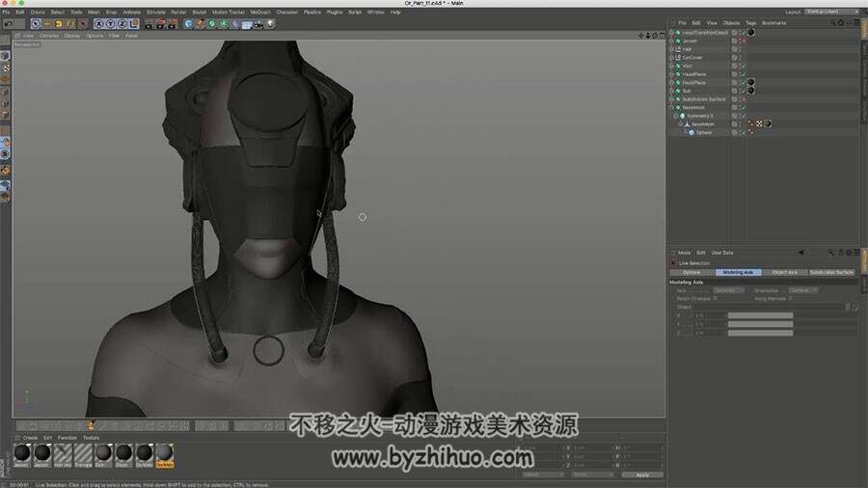Expand the Jacket object
The image size is (868, 488).
pyautogui.click(x=672, y=41)
